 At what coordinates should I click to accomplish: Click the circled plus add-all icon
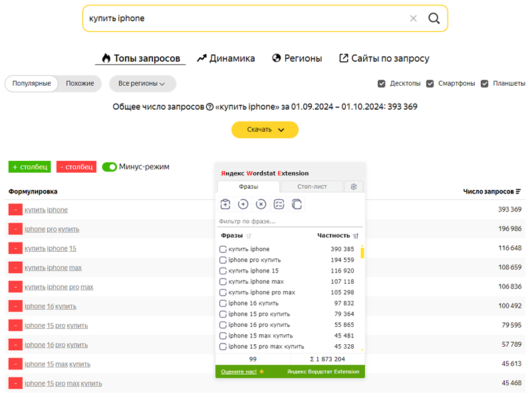coord(243,204)
